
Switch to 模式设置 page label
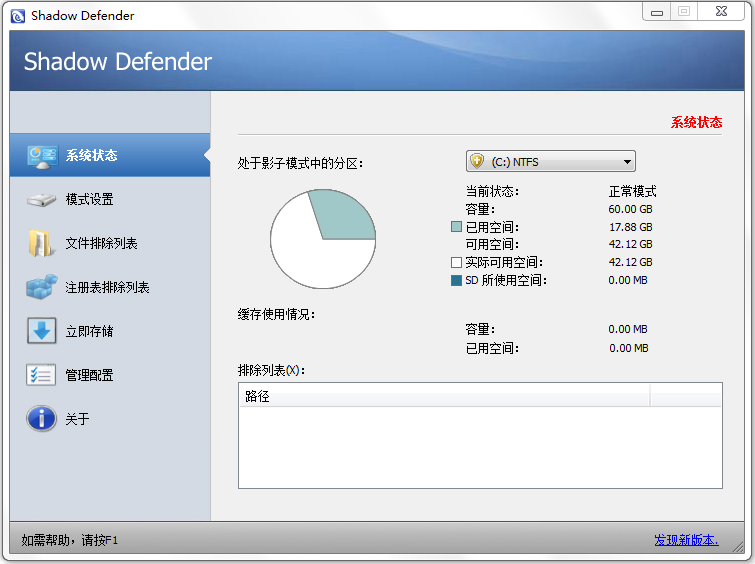(x=90, y=199)
